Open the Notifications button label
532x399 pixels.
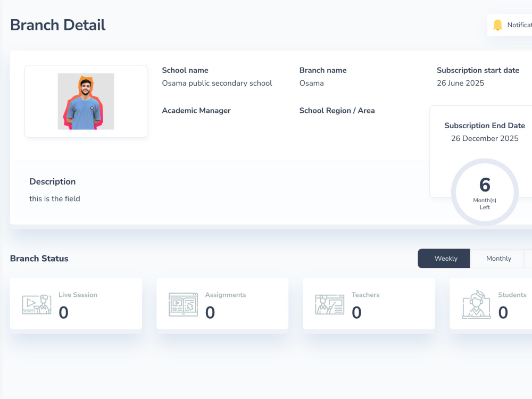coord(519,25)
